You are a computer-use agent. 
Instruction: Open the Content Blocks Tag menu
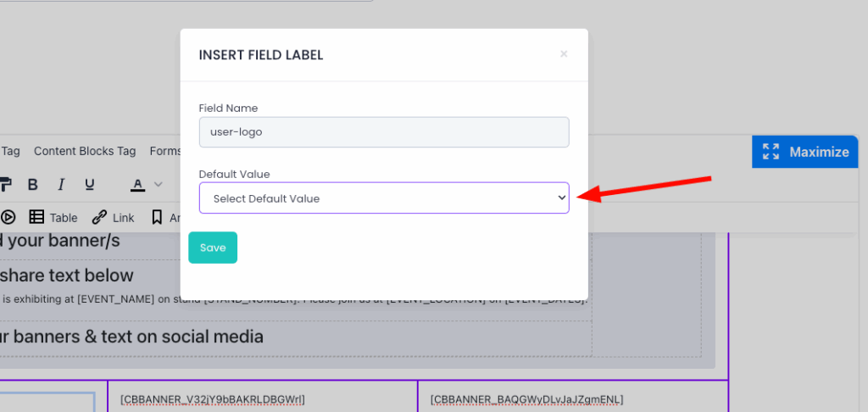coord(85,151)
